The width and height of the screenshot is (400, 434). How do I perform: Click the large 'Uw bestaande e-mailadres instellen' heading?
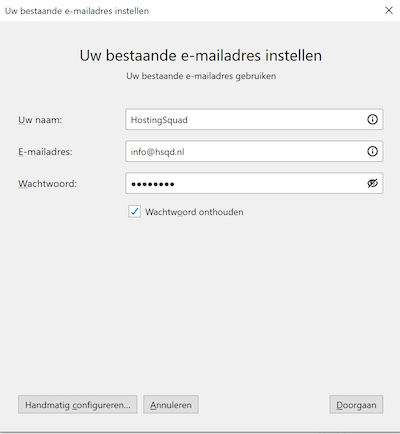click(201, 55)
